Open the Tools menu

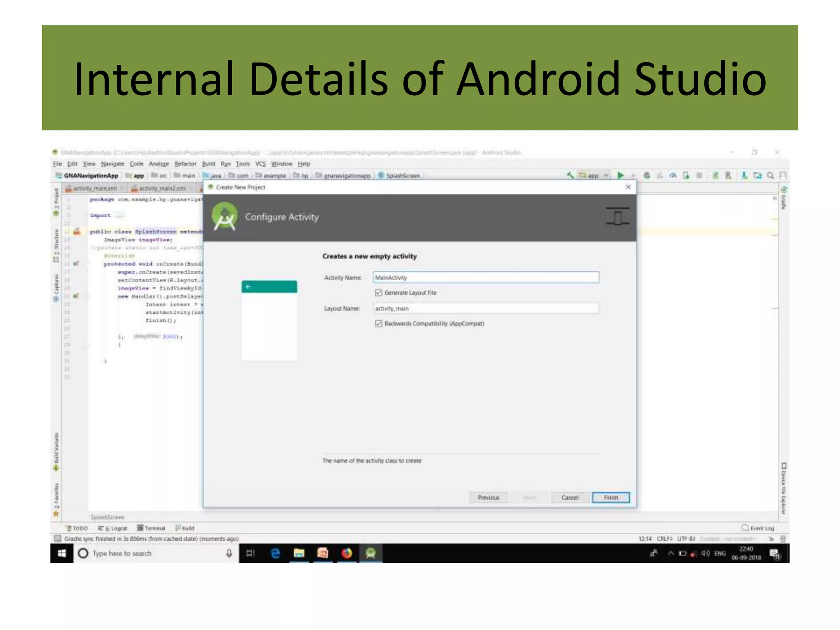coord(243,164)
